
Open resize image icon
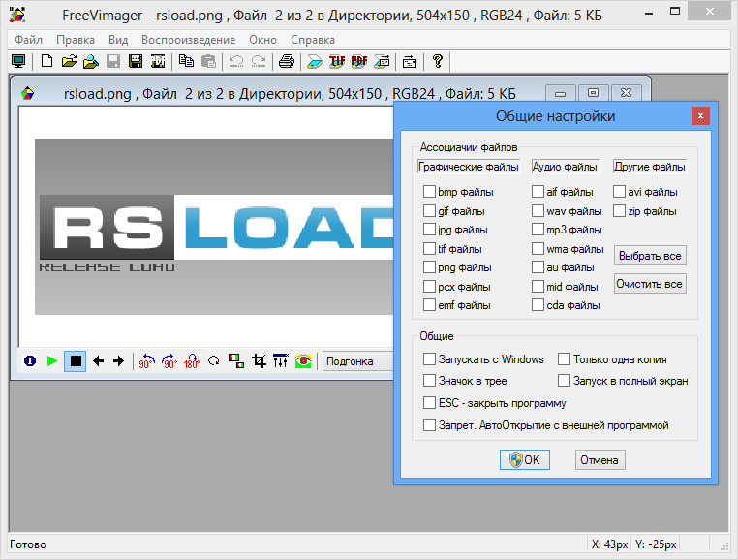pos(235,361)
